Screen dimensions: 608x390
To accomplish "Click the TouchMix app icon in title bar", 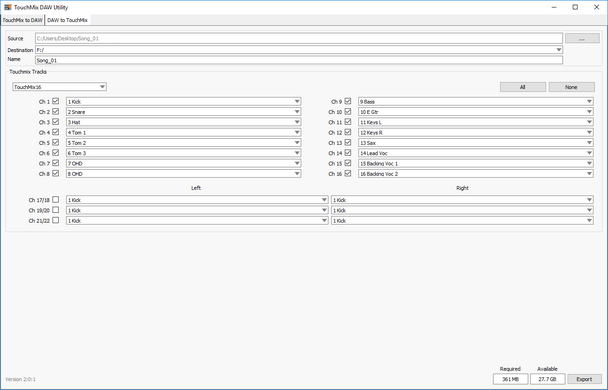I will tap(8, 7).
